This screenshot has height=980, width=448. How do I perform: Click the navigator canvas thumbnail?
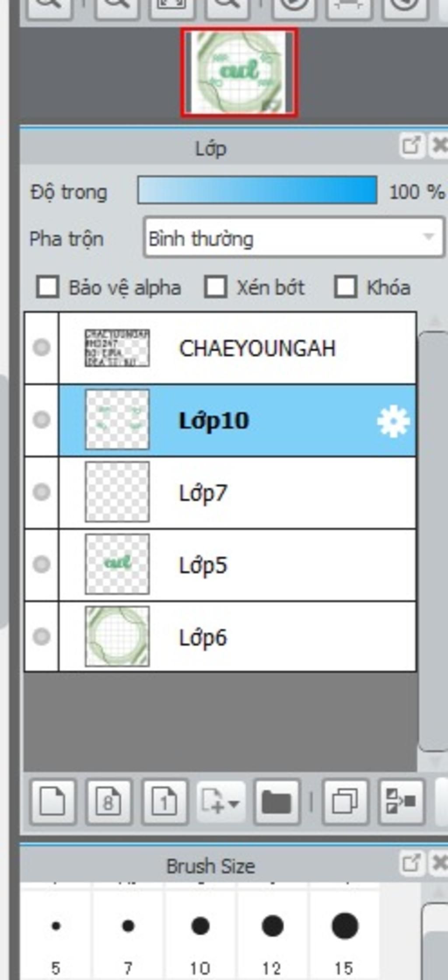click(x=239, y=73)
